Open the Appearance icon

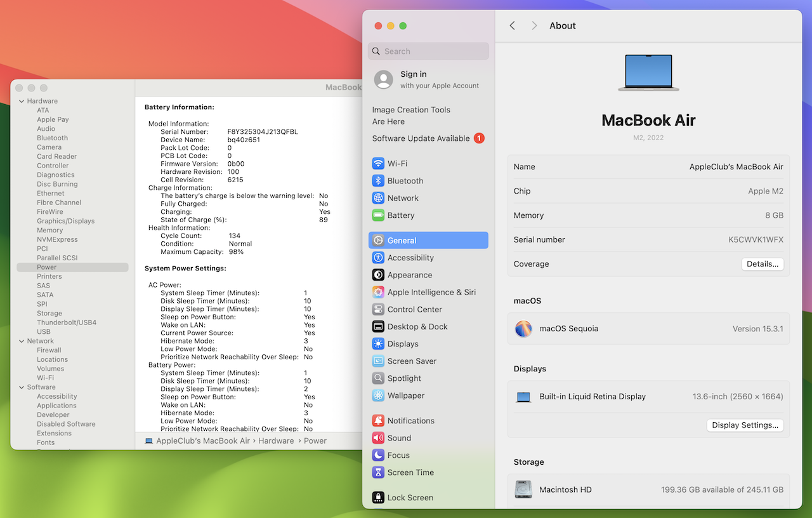(378, 275)
